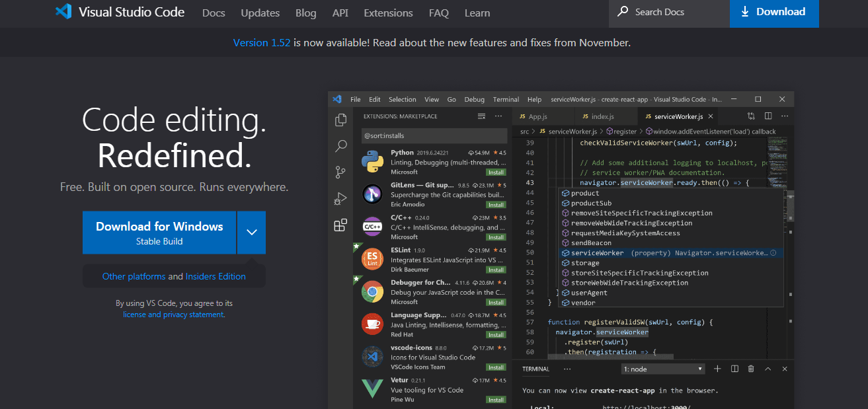Click the editor more actions ellipsis icon

784,116
